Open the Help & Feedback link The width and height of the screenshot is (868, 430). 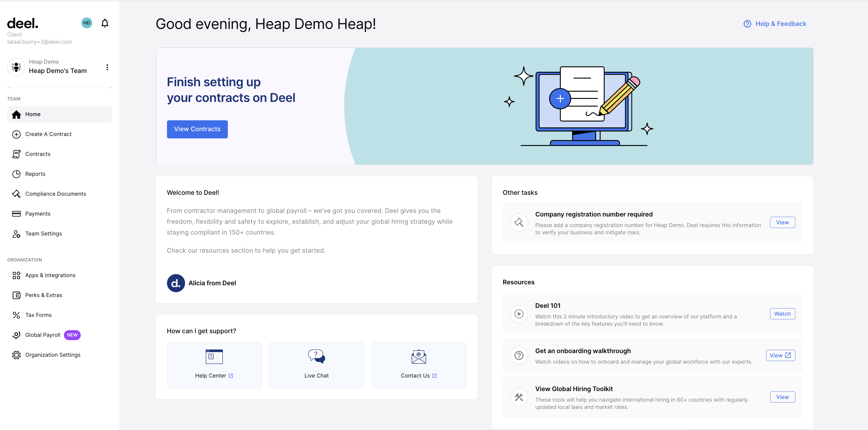point(775,24)
